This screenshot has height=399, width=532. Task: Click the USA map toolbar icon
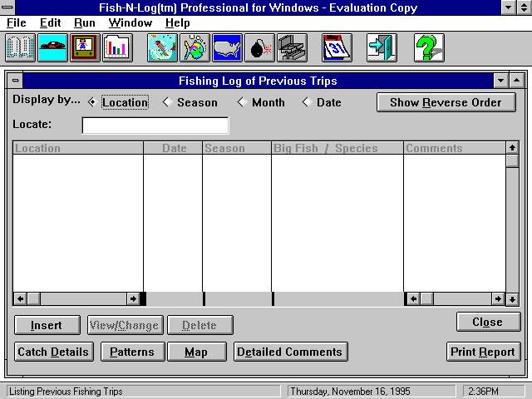pyautogui.click(x=227, y=48)
